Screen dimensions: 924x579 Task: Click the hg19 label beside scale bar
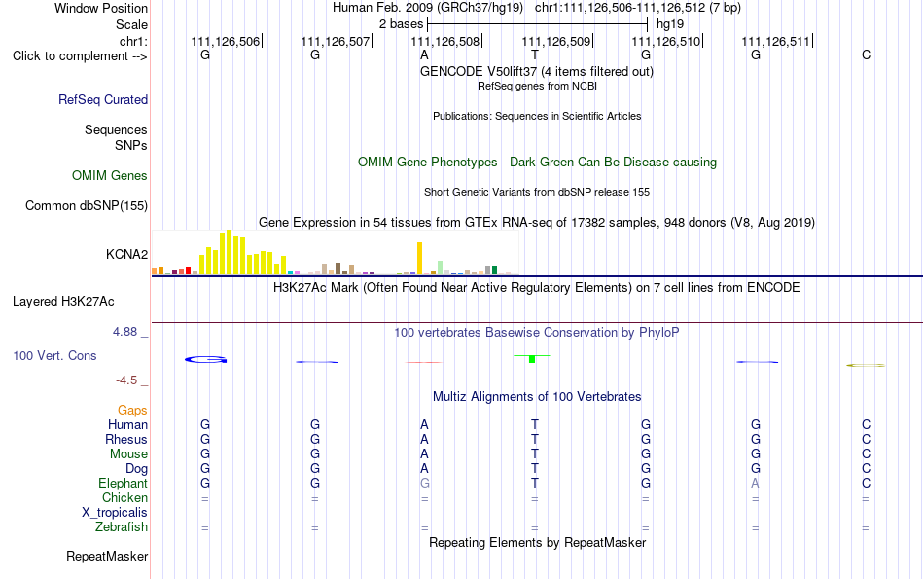(670, 24)
